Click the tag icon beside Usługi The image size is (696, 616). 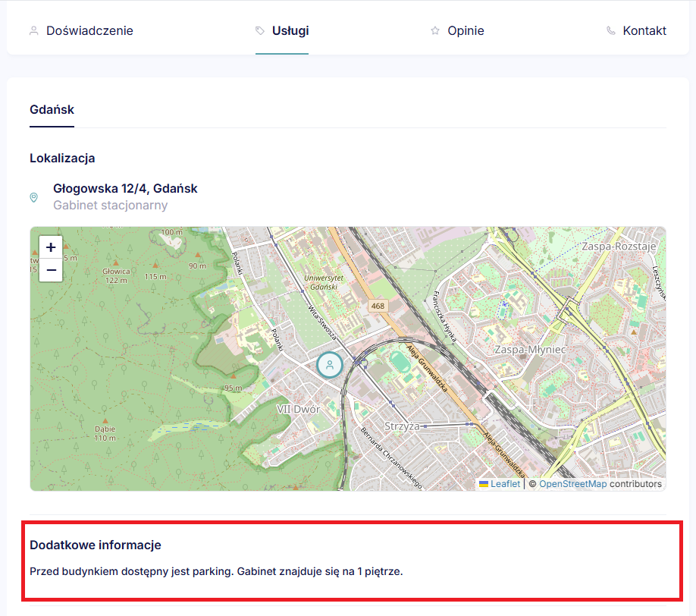[260, 31]
